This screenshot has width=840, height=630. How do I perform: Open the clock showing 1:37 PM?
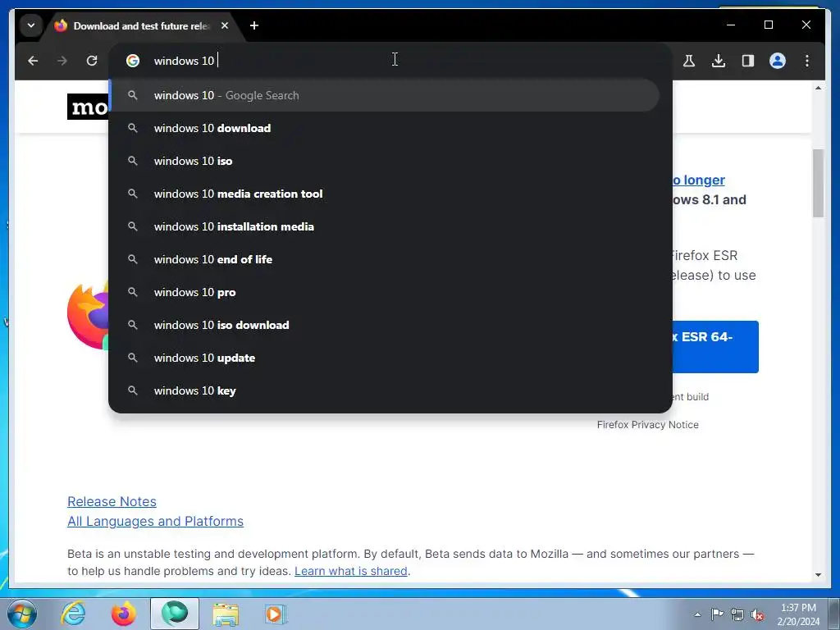[x=798, y=614]
